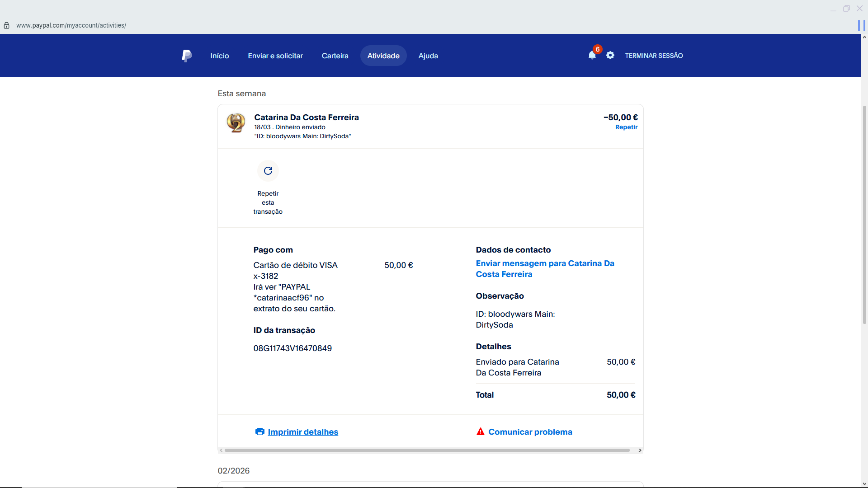Click TERMINAR SESSÃO to log out

click(654, 56)
